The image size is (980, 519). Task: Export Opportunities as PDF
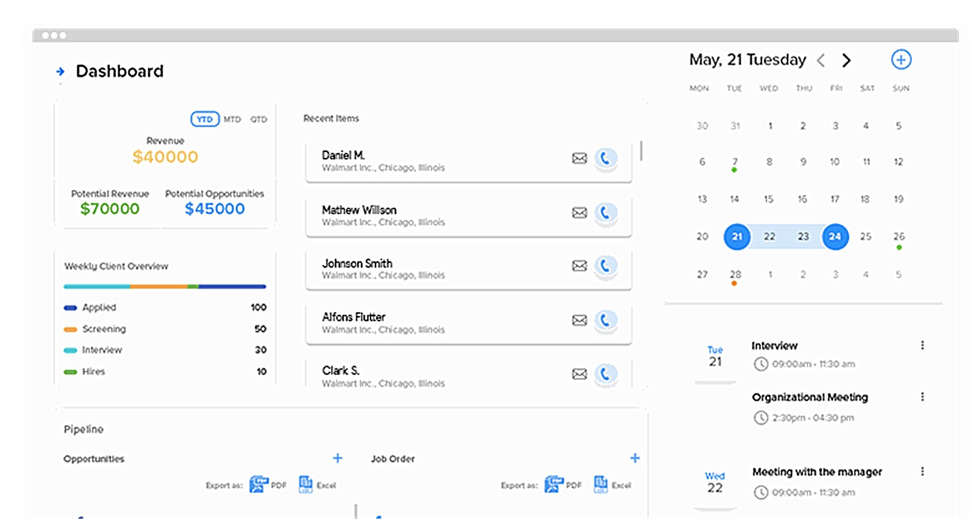pyautogui.click(x=268, y=484)
